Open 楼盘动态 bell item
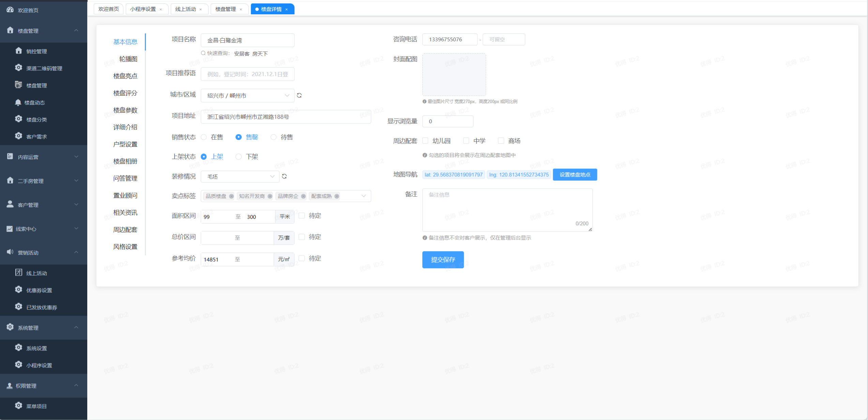Image resolution: width=868 pixels, height=420 pixels. click(34, 102)
